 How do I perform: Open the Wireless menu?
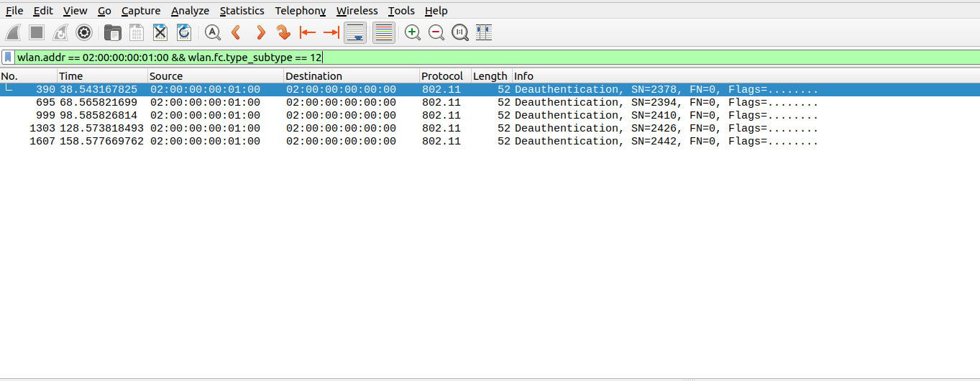[x=357, y=11]
